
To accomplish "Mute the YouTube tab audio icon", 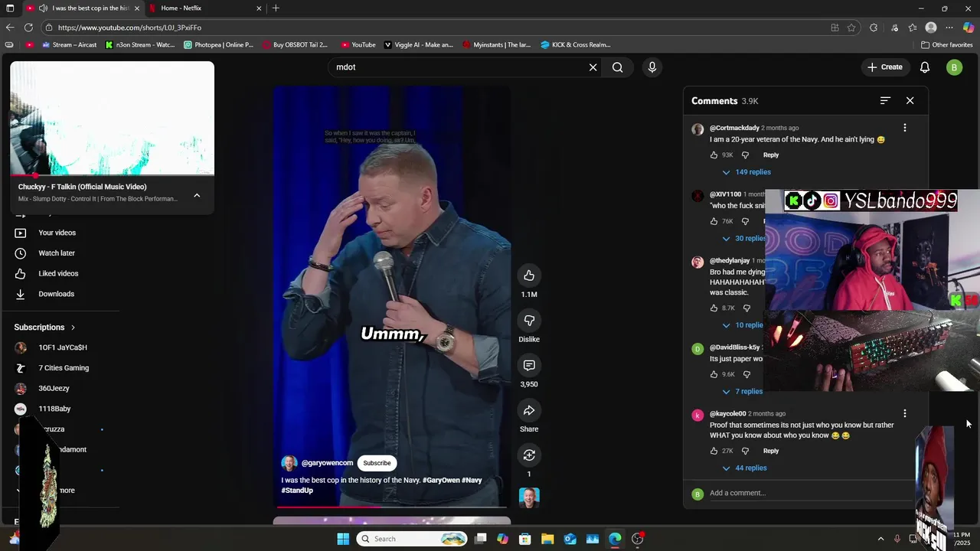I will [43, 8].
